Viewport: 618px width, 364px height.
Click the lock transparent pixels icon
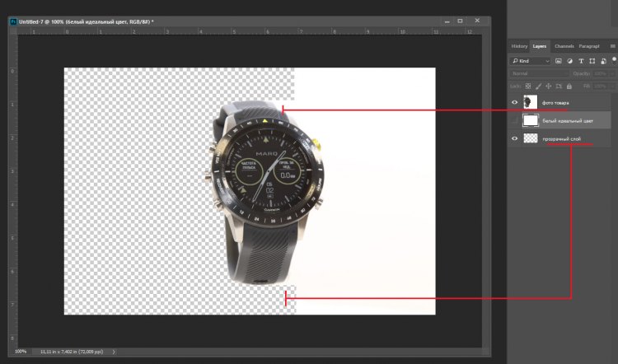[528, 86]
